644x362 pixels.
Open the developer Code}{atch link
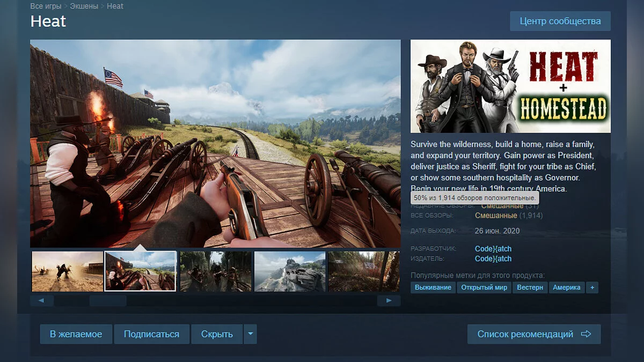tap(493, 249)
